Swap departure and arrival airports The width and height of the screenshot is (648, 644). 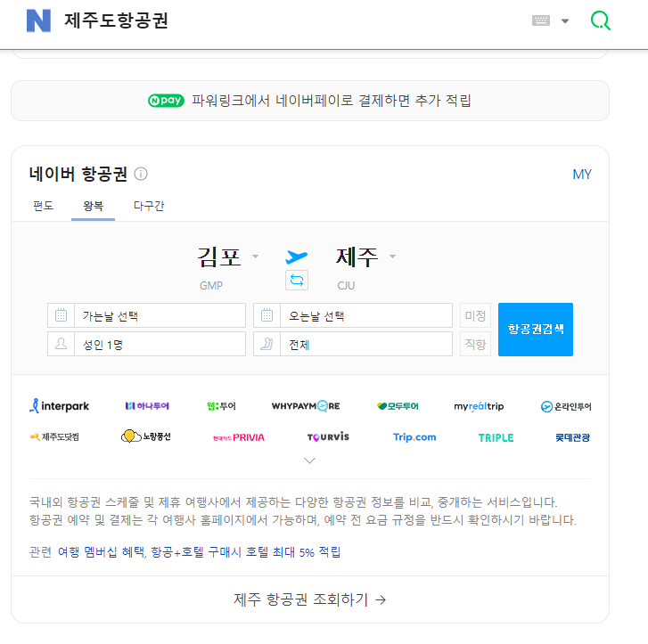(296, 280)
